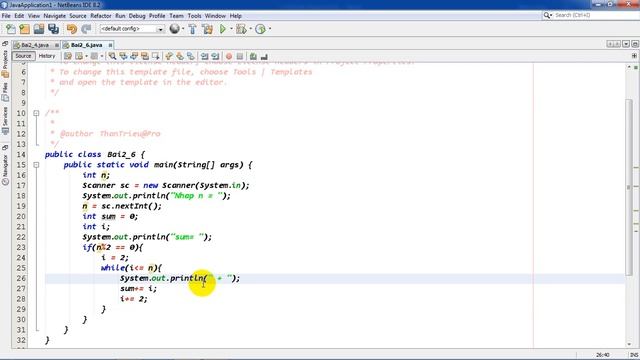Collapse the Javadoc comment fold at line 10

[x=36, y=113]
